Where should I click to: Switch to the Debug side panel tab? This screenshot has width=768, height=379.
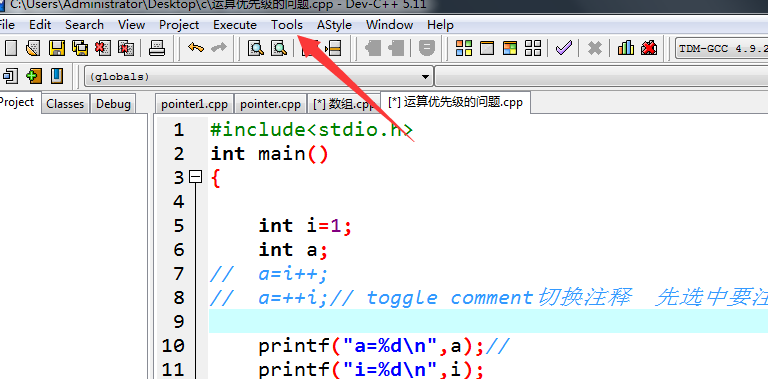click(x=113, y=104)
